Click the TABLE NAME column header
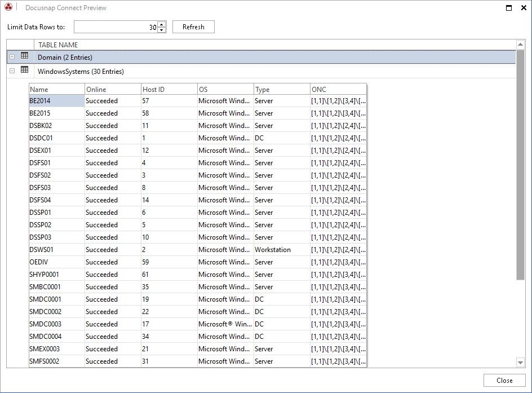 point(275,45)
